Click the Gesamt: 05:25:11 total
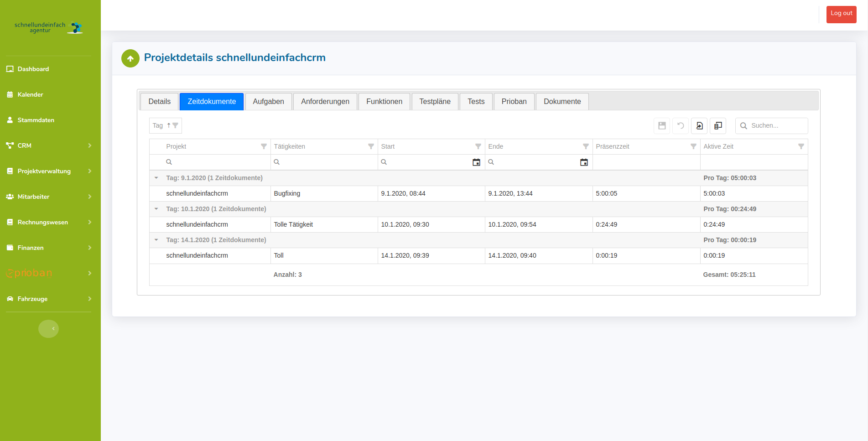 pyautogui.click(x=729, y=275)
